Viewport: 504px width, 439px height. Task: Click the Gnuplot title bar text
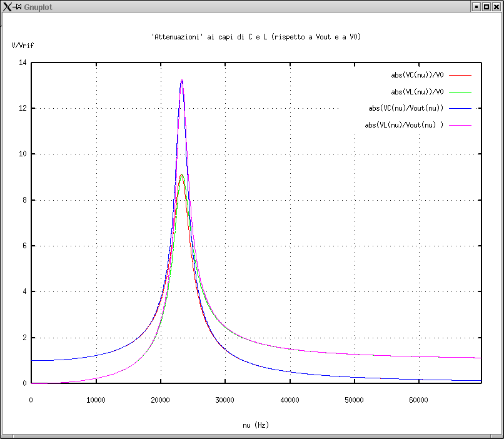38,6
